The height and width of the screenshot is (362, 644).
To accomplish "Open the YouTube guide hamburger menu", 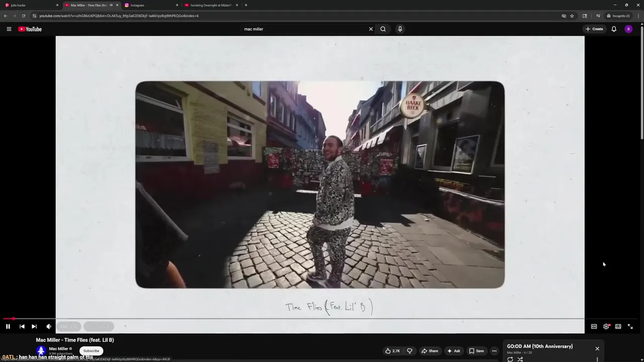I will click(9, 29).
